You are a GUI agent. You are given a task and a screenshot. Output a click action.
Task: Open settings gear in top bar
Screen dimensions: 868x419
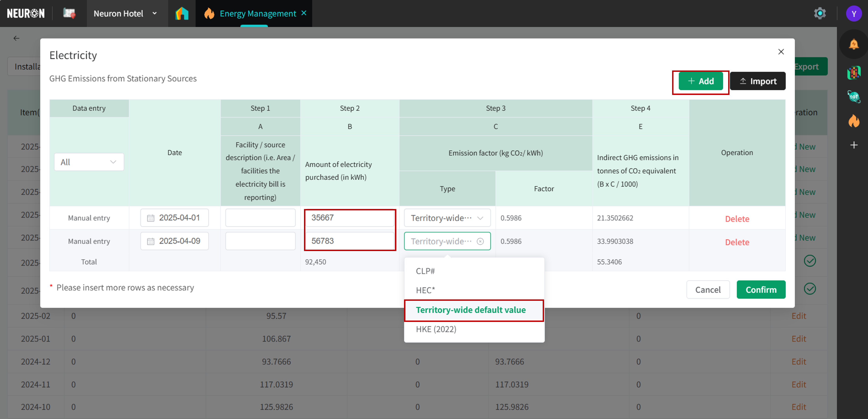(819, 13)
